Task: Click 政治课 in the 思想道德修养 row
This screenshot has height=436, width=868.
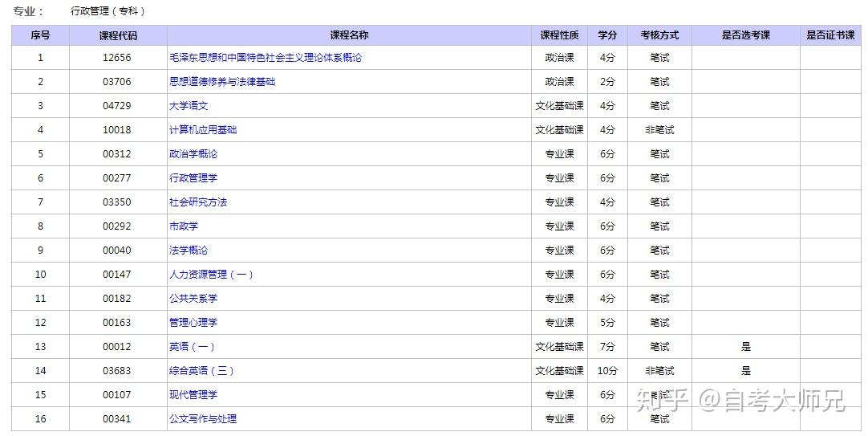Action: tap(560, 81)
